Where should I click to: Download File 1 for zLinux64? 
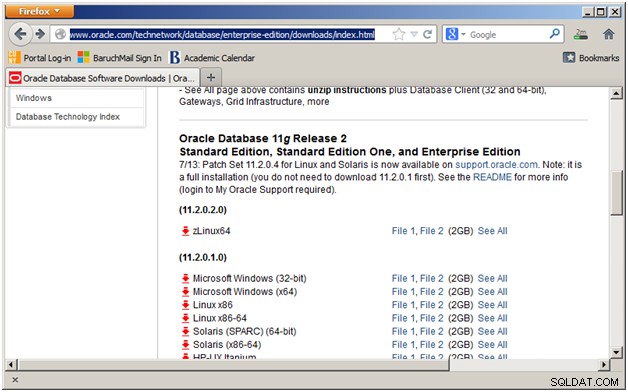(403, 231)
